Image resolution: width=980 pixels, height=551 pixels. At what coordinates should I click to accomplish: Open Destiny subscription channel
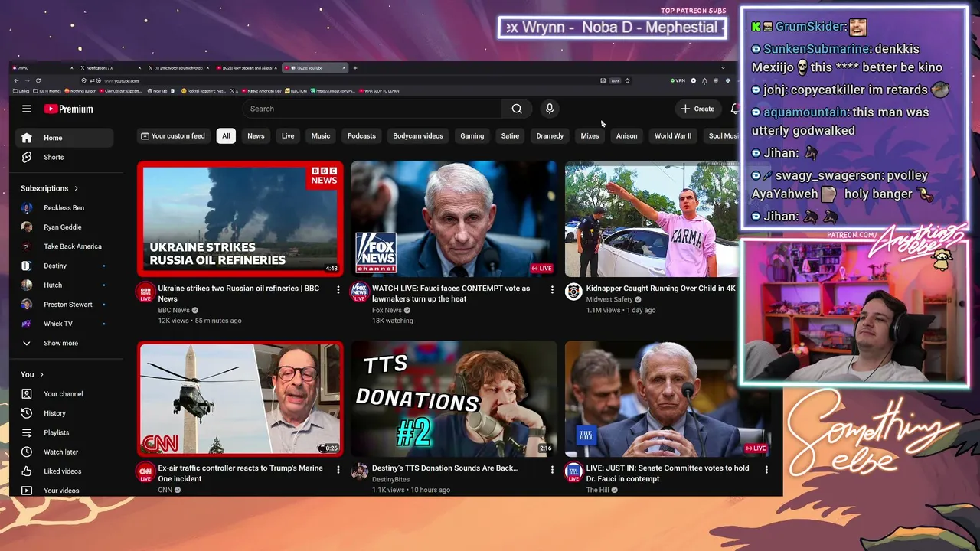pos(64,266)
